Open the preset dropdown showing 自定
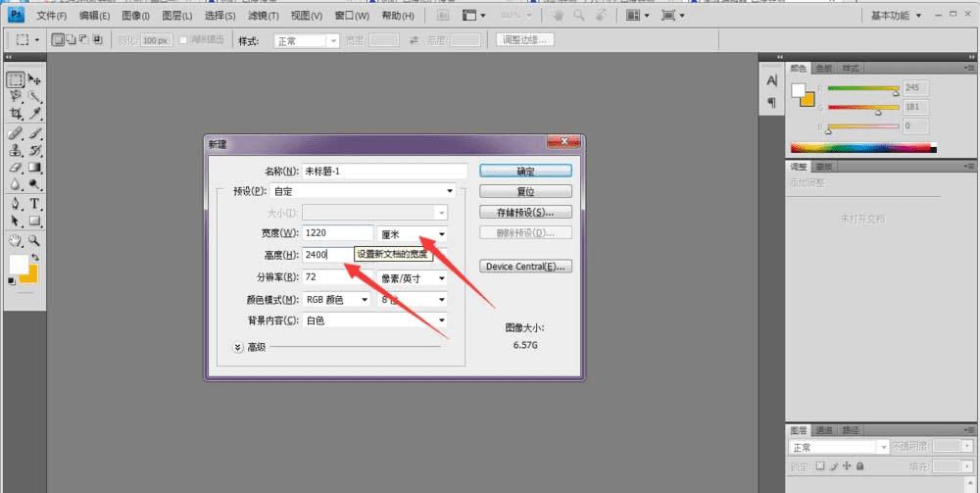 click(x=364, y=191)
